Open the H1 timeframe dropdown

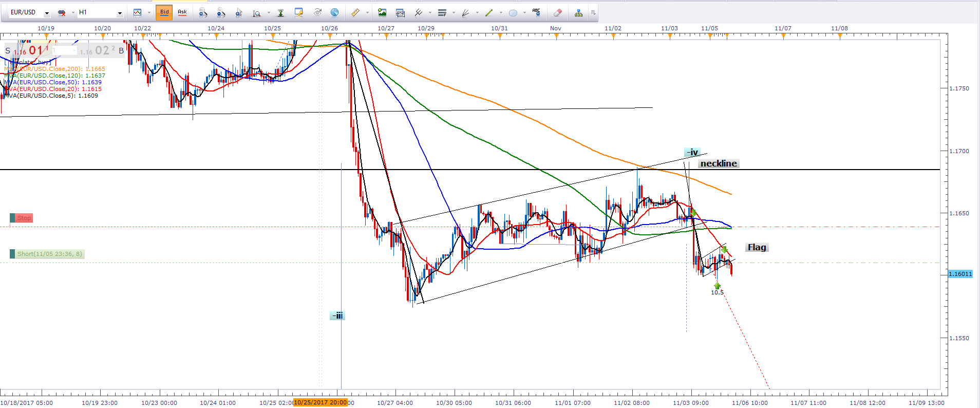coord(120,13)
